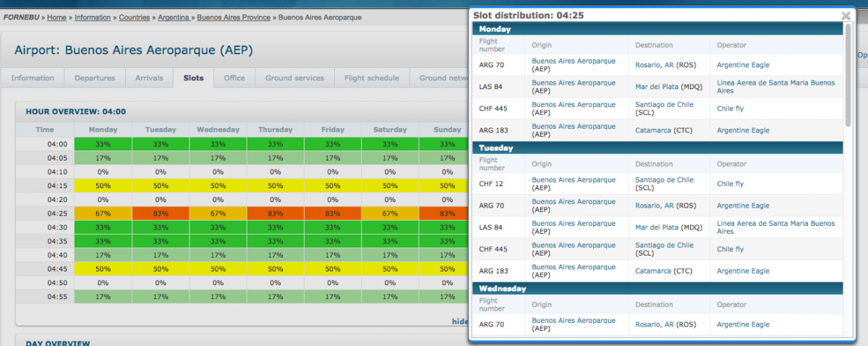Click Tuesday 04:45 cell showing 50%
Screen dimensions: 868x346
[x=161, y=269]
